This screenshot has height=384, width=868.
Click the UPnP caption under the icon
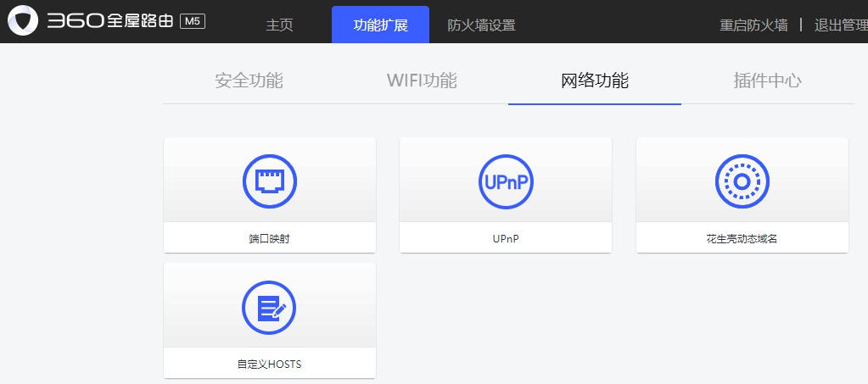(506, 239)
